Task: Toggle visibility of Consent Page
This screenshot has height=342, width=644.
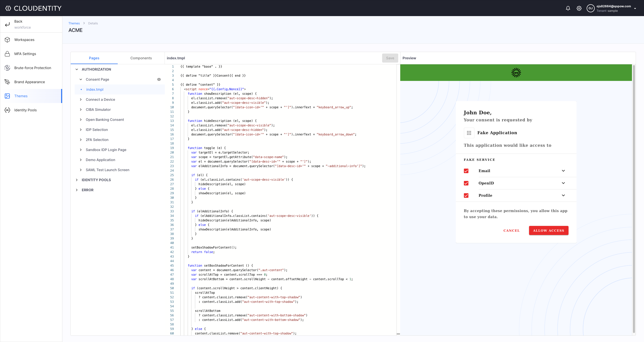Action: 159,79
